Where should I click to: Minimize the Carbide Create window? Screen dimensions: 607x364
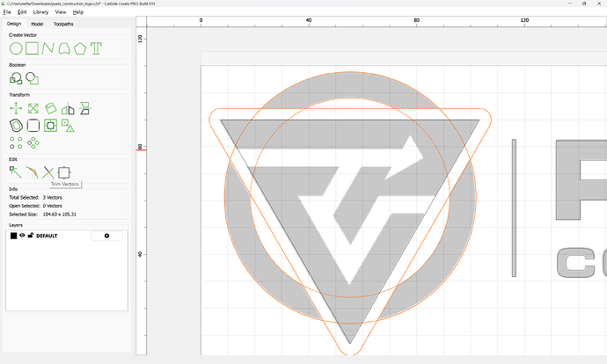570,4
